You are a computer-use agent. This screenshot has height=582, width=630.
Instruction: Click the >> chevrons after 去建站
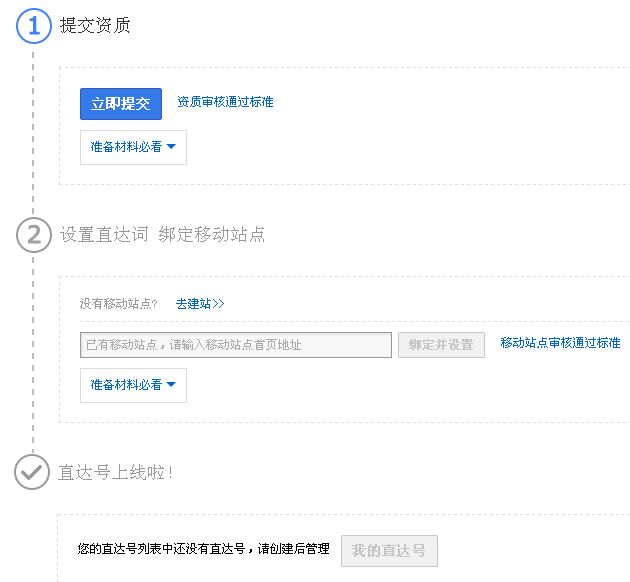point(218,304)
